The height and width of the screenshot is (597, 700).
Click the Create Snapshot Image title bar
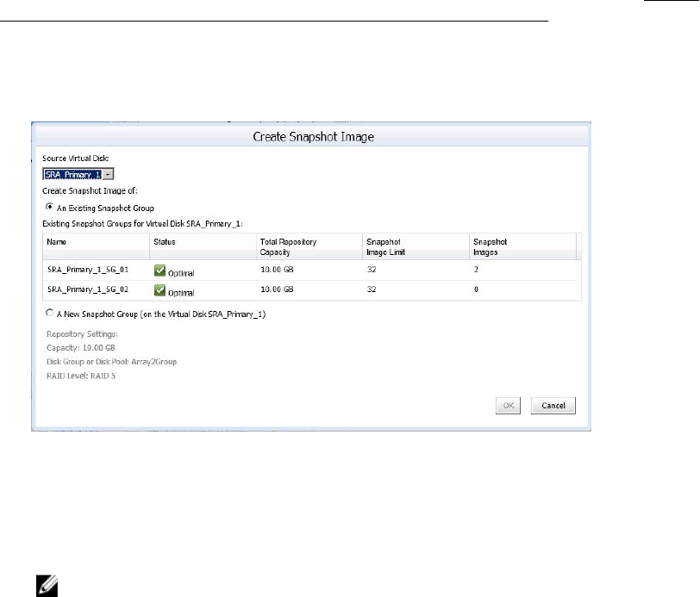click(311, 136)
